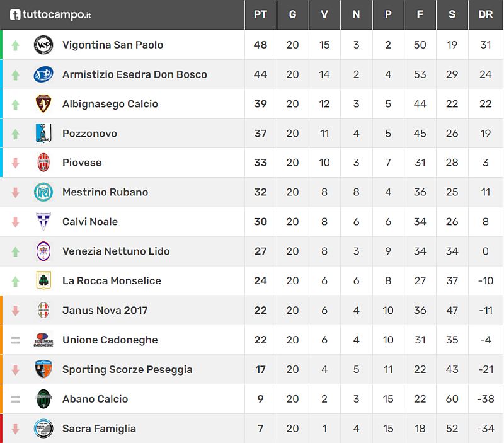Click La Rocca Monselice crest
Viewport: 504px width, 443px height.
pos(43,281)
